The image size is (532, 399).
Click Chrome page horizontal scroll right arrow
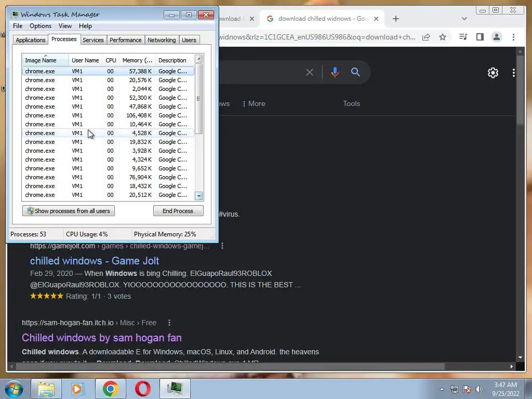[512, 366]
